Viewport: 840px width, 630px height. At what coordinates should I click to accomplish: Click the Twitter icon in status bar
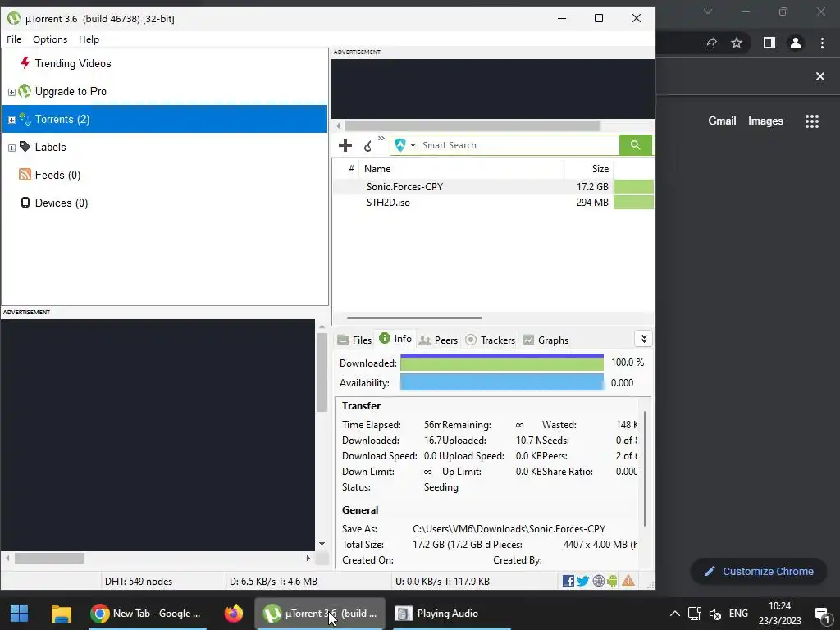583,581
